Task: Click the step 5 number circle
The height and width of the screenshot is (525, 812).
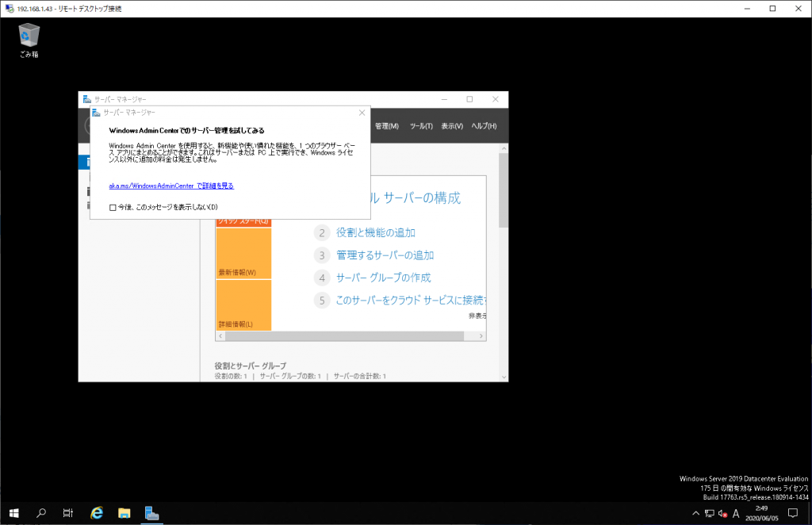Action: [322, 300]
